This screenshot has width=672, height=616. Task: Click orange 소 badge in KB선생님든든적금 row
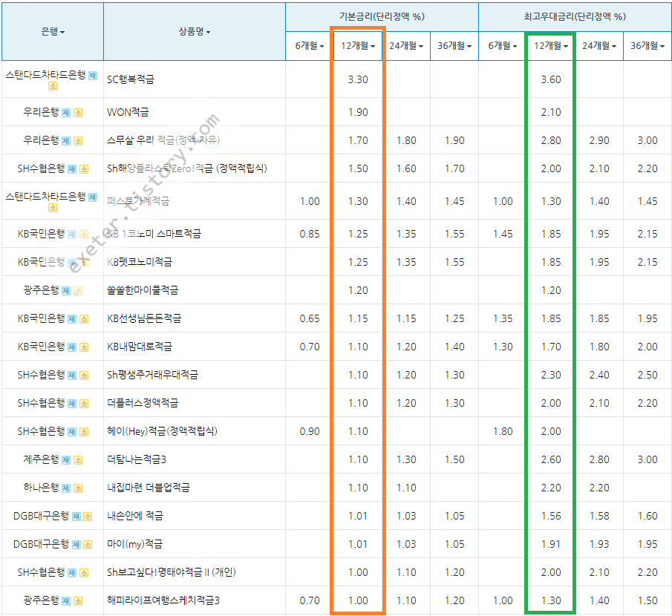pyautogui.click(x=84, y=319)
